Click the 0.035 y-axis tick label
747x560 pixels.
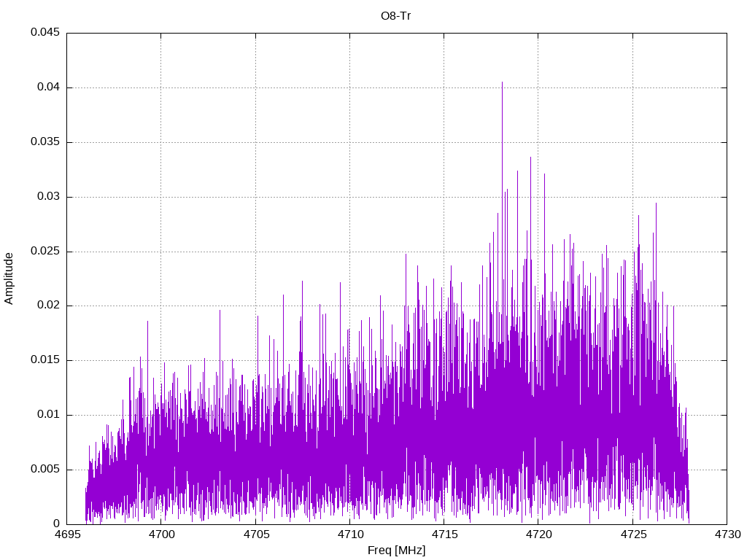(x=45, y=142)
